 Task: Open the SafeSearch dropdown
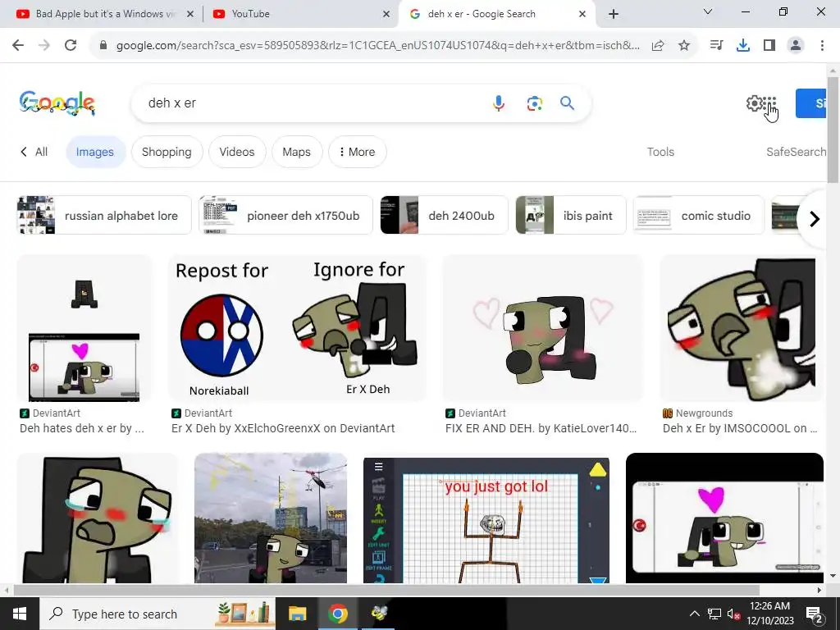click(x=796, y=152)
